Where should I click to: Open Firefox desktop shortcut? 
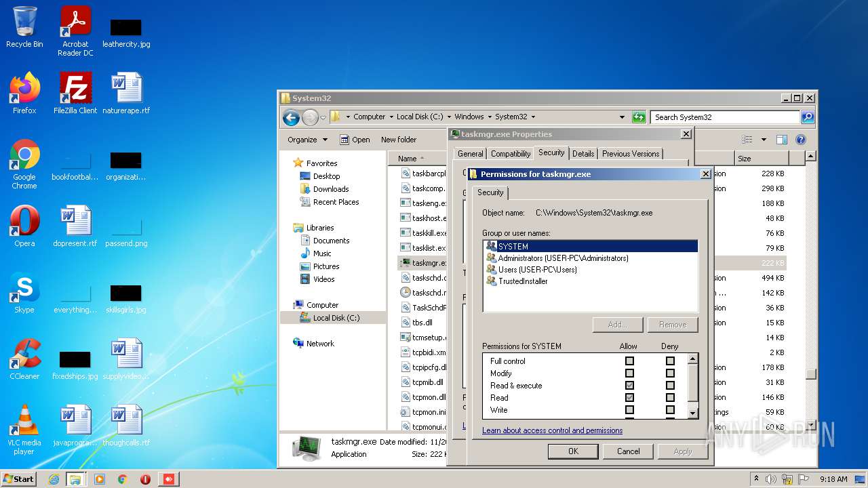coord(24,94)
